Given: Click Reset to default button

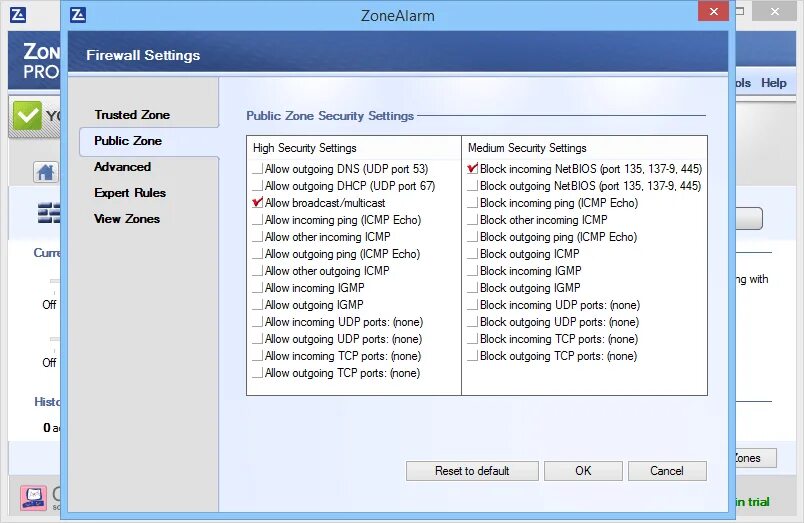Looking at the screenshot, I should point(472,471).
